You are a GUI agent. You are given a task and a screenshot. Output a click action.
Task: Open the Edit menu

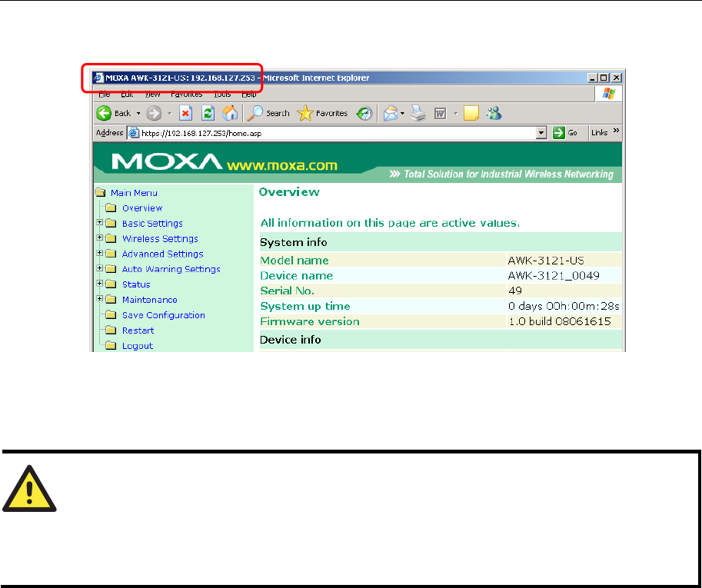tap(127, 94)
